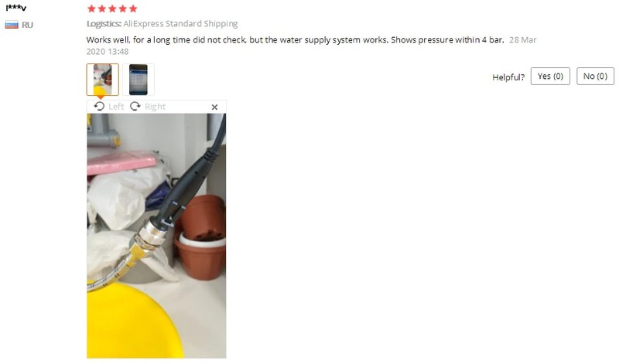Click the last red star in the rating
This screenshot has height=364, width=619.
point(133,9)
